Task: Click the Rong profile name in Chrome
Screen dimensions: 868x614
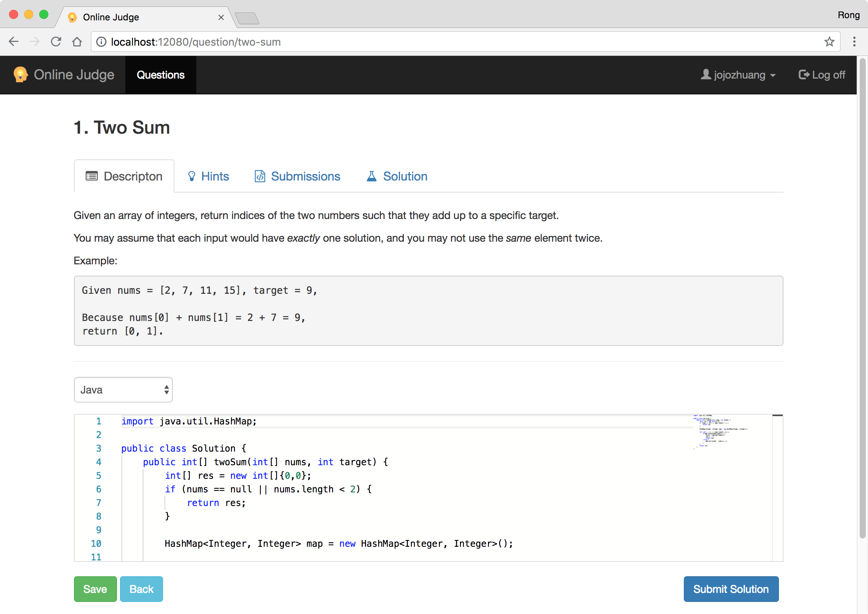Action: click(849, 15)
